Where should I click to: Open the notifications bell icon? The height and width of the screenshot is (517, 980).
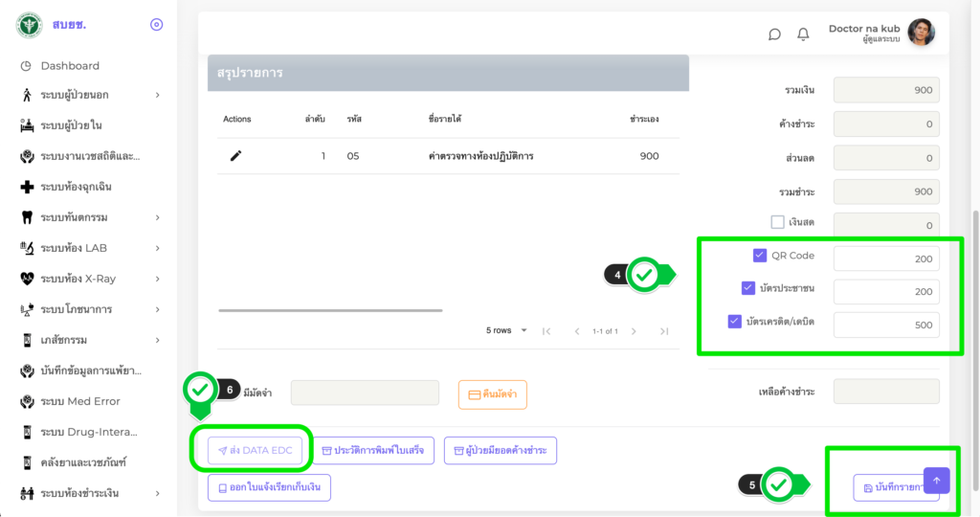(803, 34)
